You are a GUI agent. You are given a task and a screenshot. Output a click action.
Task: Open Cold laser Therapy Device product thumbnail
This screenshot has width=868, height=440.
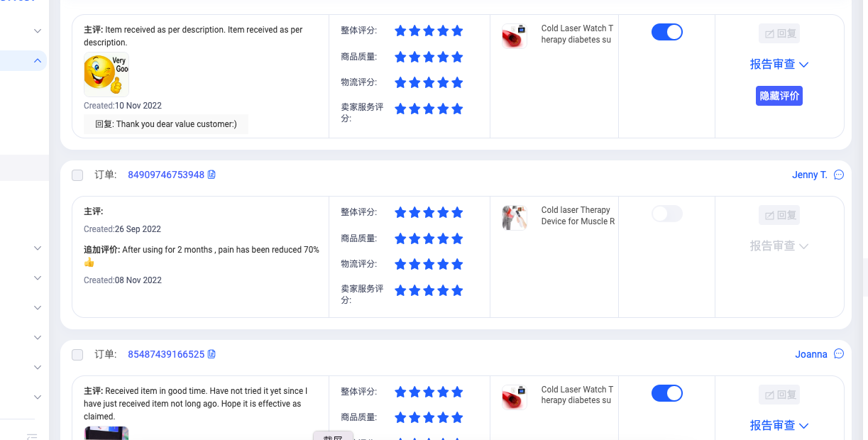pyautogui.click(x=515, y=217)
